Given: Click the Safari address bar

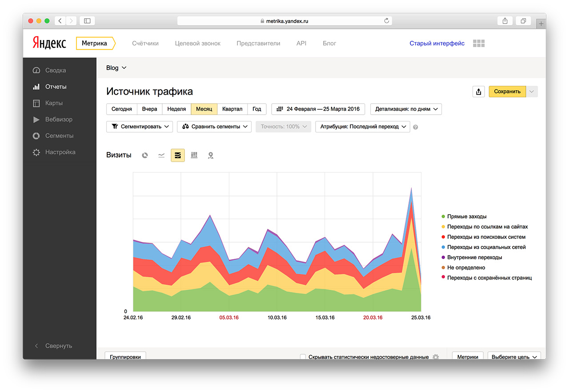Looking at the screenshot, I should tap(284, 21).
